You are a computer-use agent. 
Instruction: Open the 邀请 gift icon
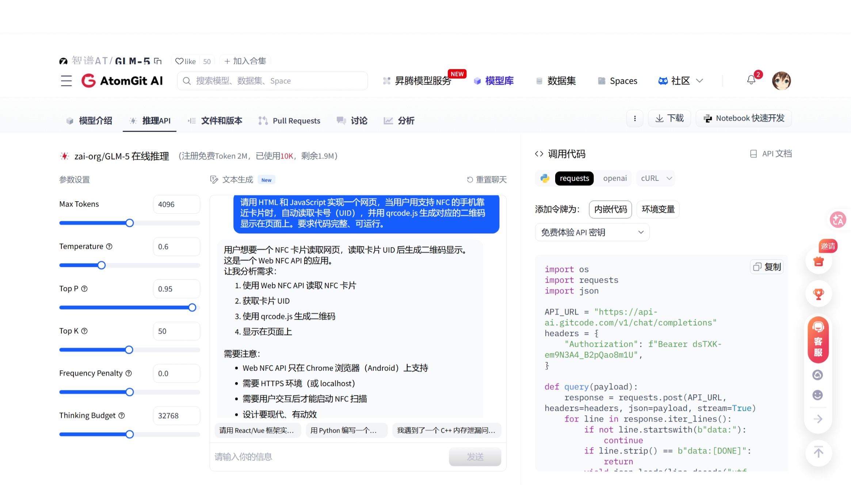(819, 261)
